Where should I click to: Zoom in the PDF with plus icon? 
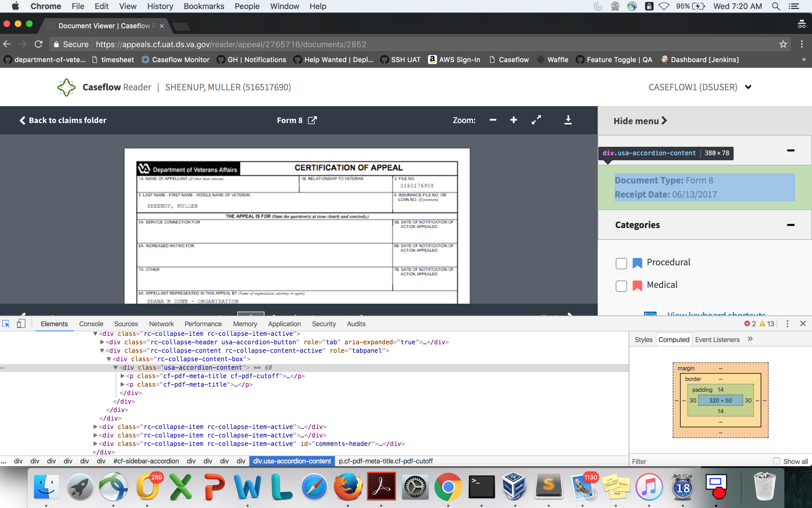tap(513, 120)
